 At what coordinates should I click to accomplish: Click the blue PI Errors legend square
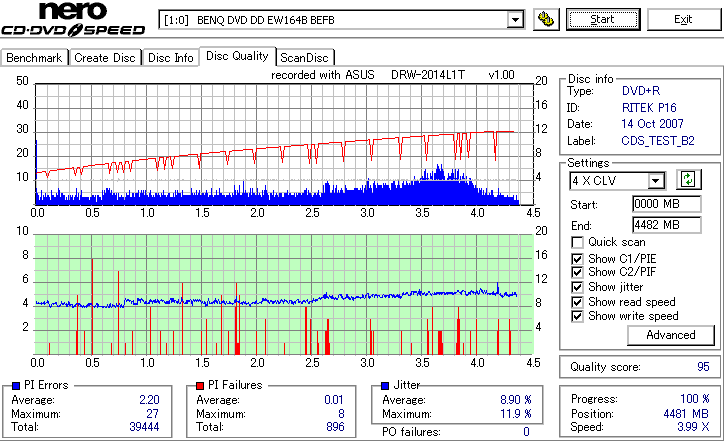(x=16, y=386)
